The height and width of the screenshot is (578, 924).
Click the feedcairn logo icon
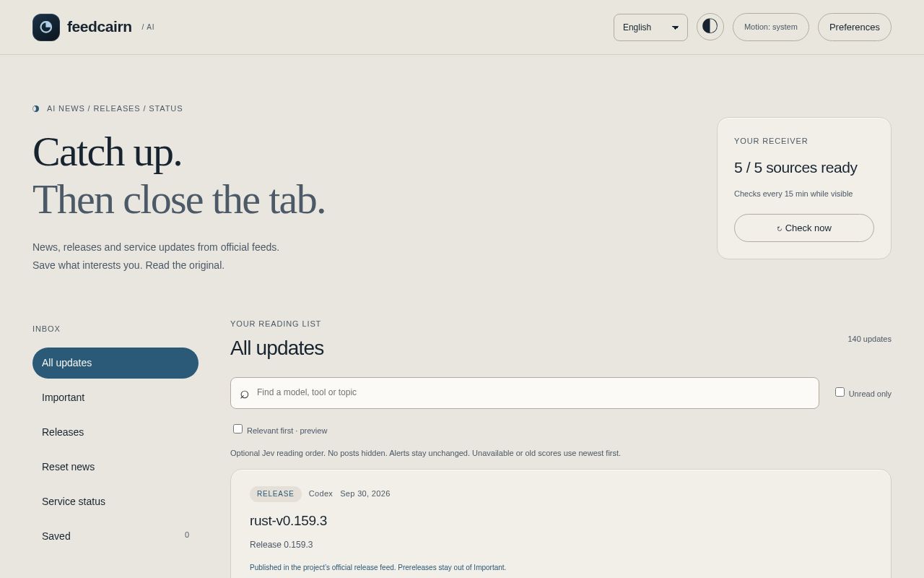[46, 27]
